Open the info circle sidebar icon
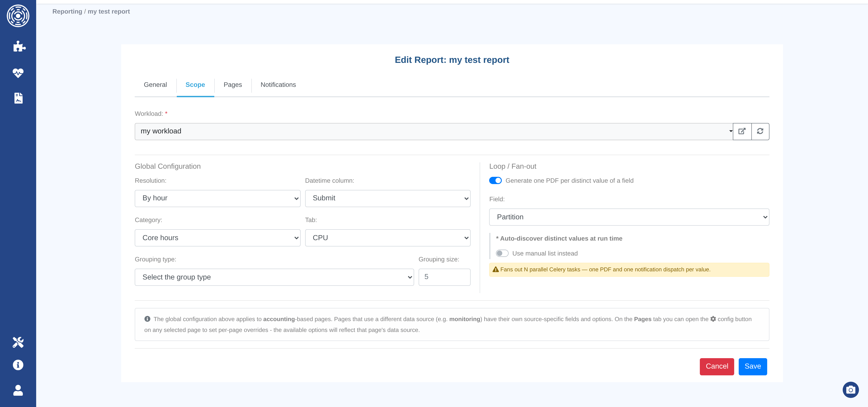The height and width of the screenshot is (407, 868). (x=18, y=365)
